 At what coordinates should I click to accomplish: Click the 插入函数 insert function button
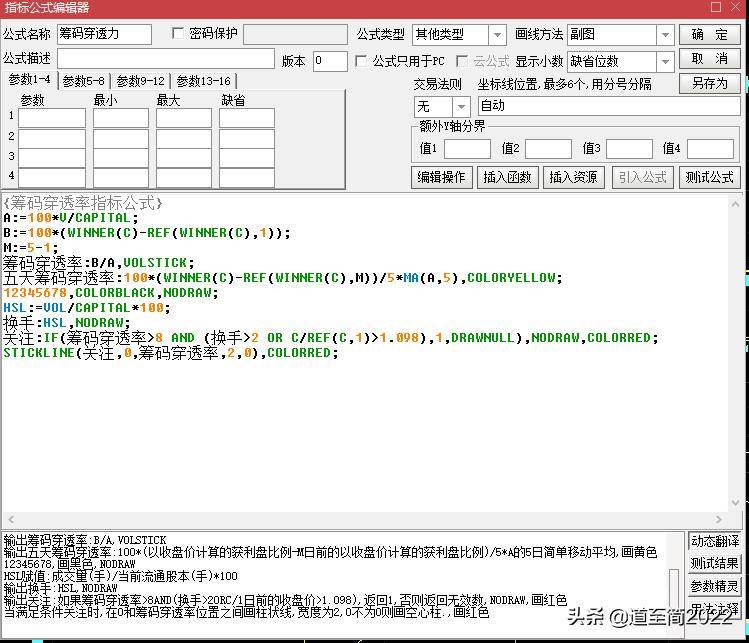tap(507, 177)
